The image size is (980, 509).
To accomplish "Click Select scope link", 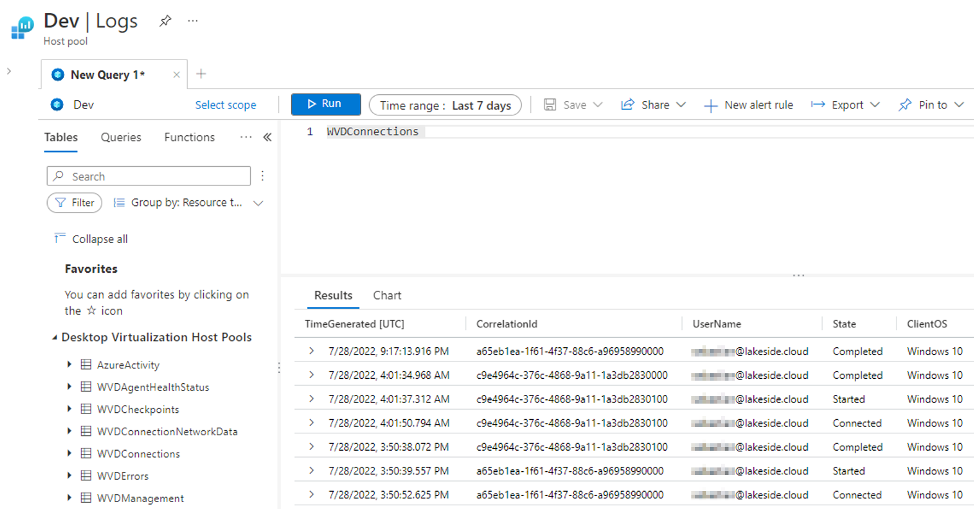I will [225, 105].
